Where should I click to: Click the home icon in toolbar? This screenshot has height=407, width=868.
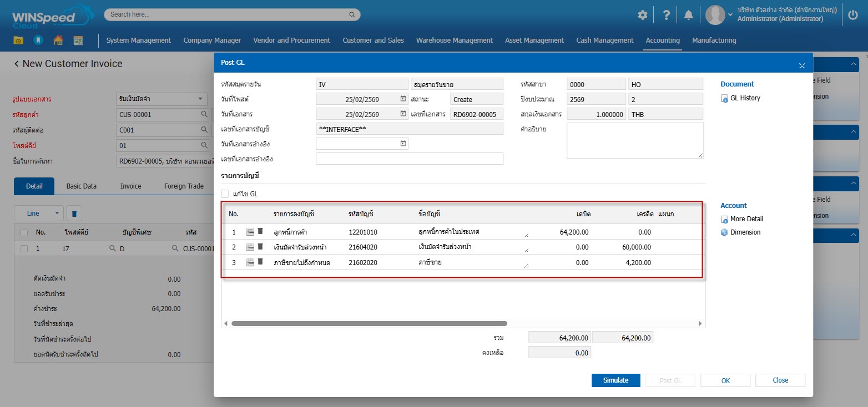click(58, 40)
